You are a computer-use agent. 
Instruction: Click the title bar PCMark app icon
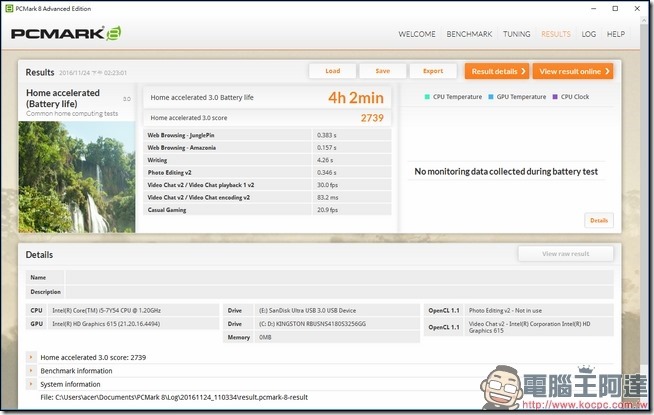pyautogui.click(x=9, y=8)
